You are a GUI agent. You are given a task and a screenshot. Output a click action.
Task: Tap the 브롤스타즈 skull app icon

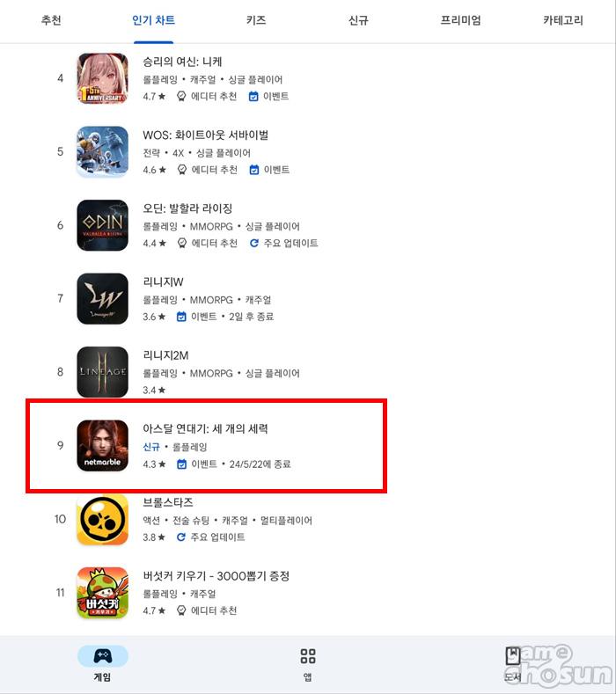103,519
